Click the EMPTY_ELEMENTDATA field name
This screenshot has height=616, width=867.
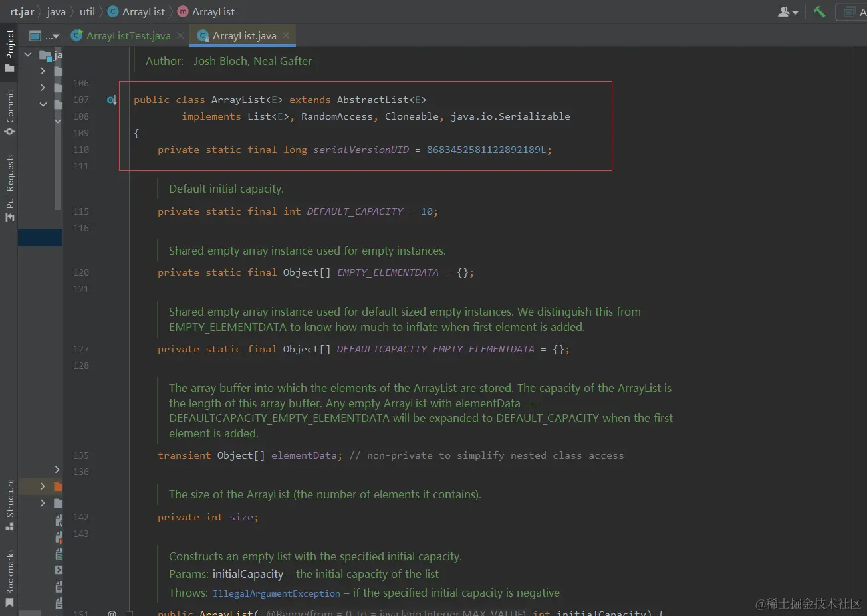point(388,272)
